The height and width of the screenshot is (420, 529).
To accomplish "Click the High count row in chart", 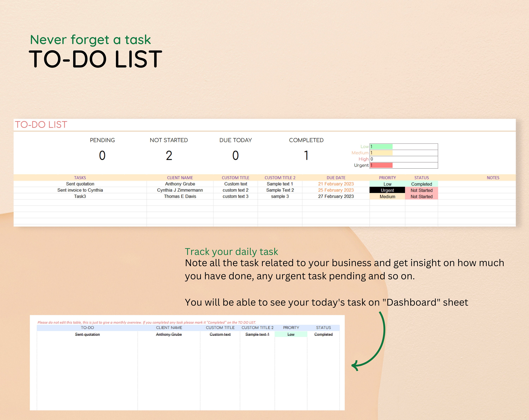I will point(404,159).
